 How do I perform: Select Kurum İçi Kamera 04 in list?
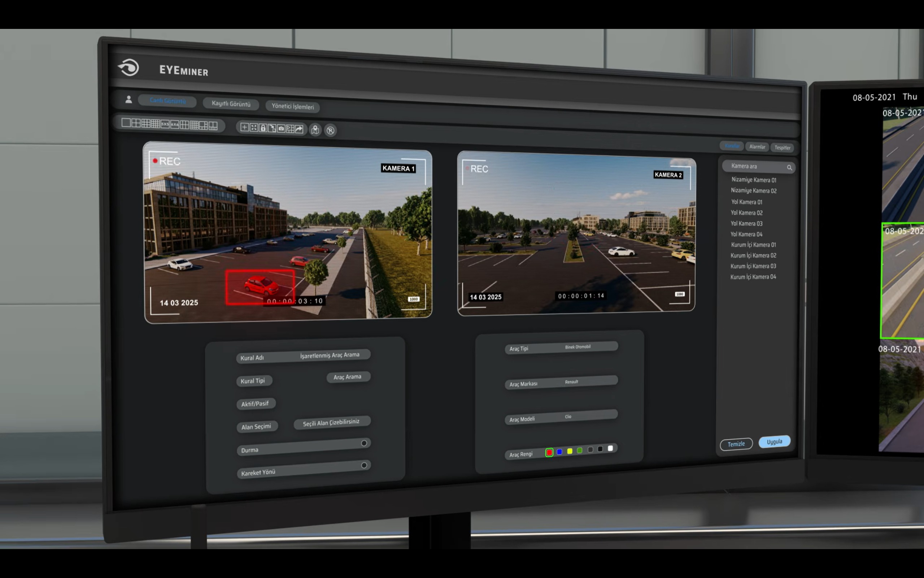753,277
